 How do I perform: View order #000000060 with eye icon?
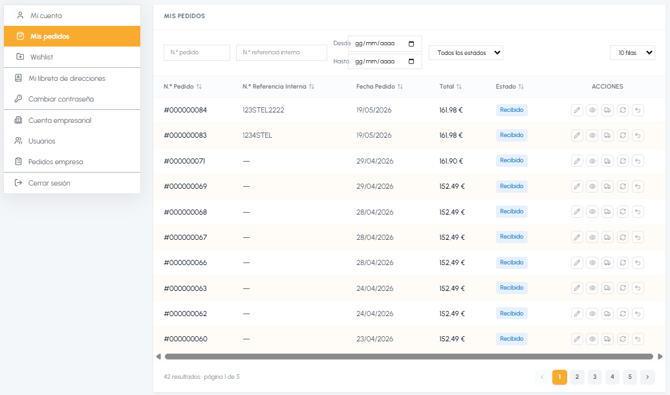click(592, 339)
